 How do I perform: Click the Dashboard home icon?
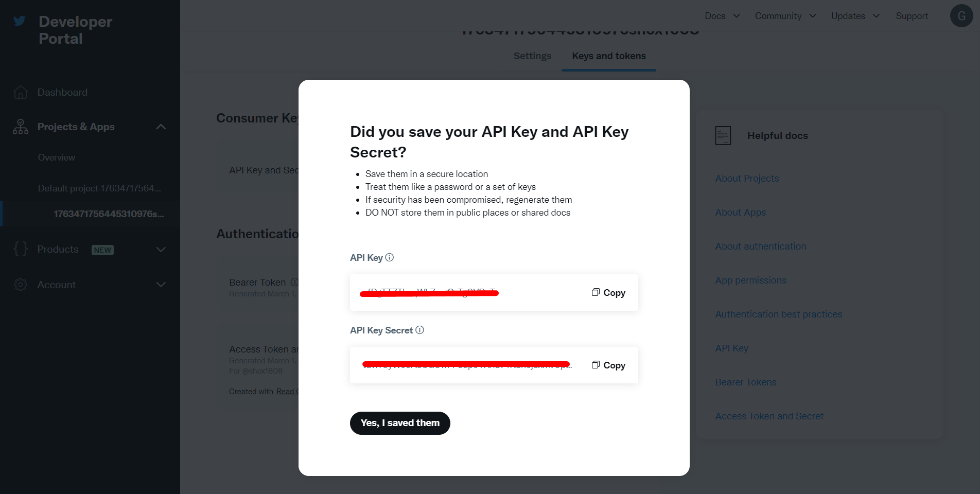point(21,93)
